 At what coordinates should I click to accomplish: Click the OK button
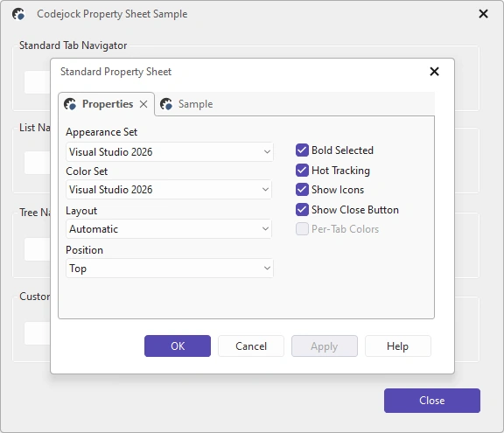click(x=178, y=346)
